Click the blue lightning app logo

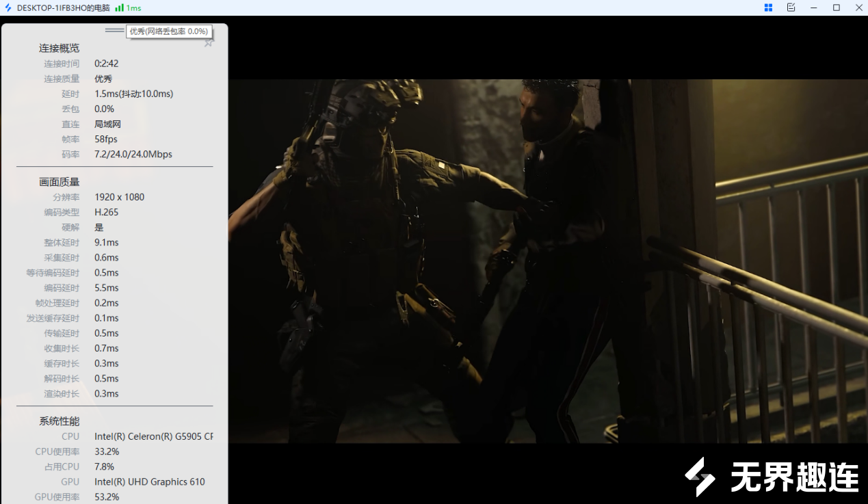click(x=8, y=8)
